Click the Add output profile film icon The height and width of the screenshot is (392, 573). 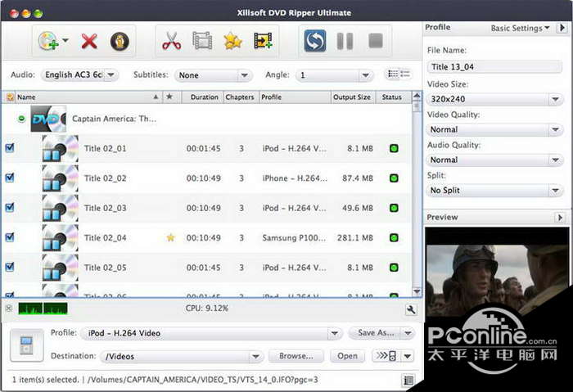(x=263, y=41)
